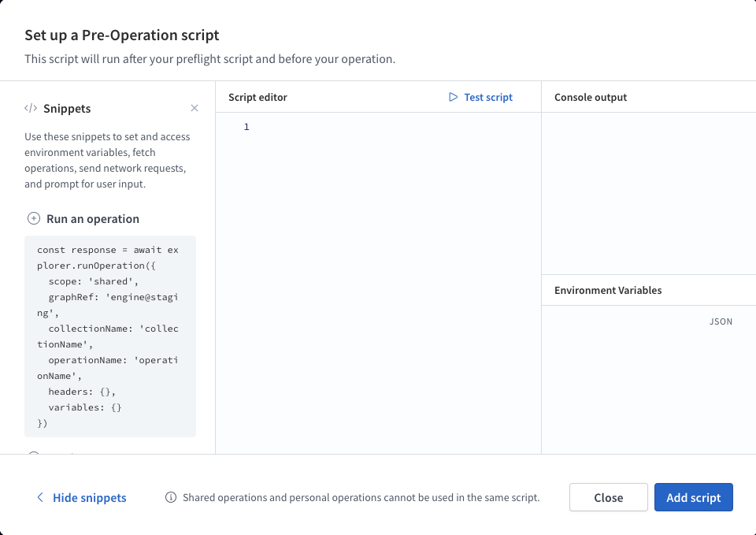
Task: Insert the runOperation code snippet block
Action: tap(110, 336)
